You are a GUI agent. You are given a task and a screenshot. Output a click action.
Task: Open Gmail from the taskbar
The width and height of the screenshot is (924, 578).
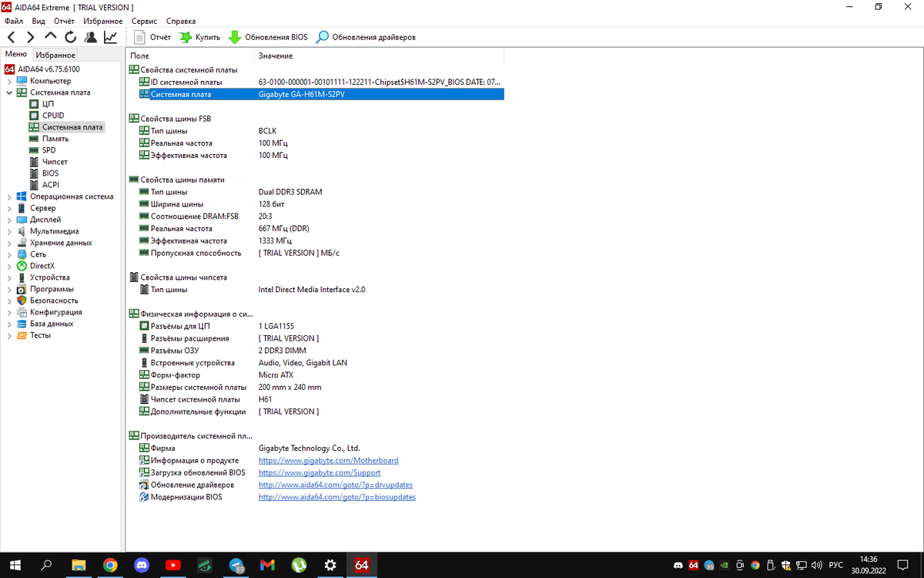pyautogui.click(x=267, y=565)
